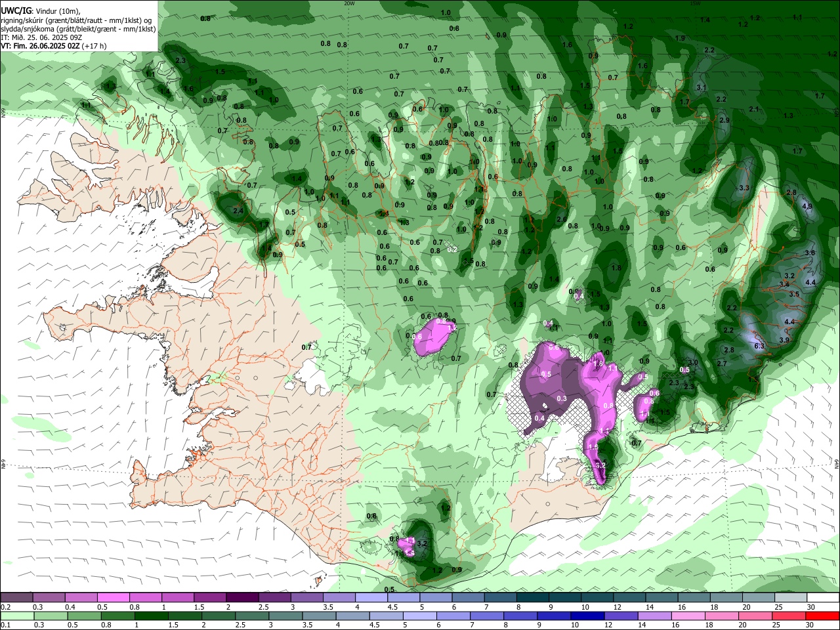Select the dark mauve 0.2–0.3 swatch in top legend
The height and width of the screenshot is (630, 840).
pos(16,598)
